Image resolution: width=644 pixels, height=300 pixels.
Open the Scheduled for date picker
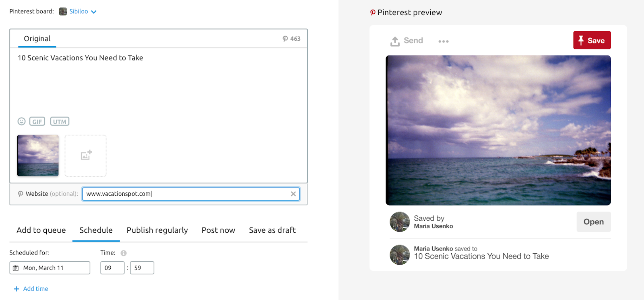pyautogui.click(x=50, y=268)
